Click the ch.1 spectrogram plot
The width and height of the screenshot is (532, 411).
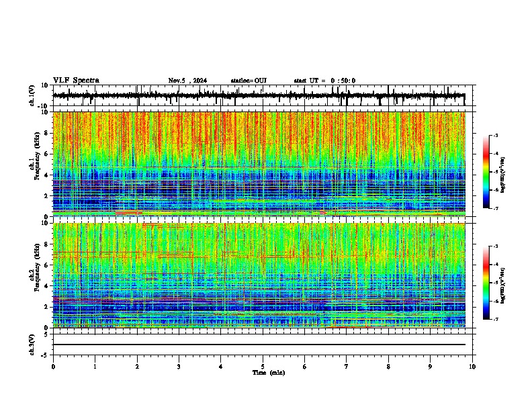[x=259, y=164]
